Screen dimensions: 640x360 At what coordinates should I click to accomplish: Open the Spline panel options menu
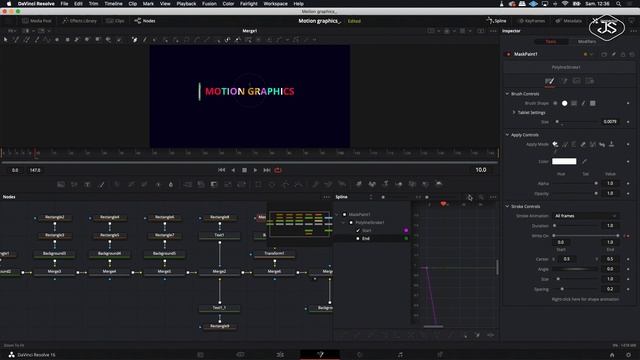(x=493, y=197)
